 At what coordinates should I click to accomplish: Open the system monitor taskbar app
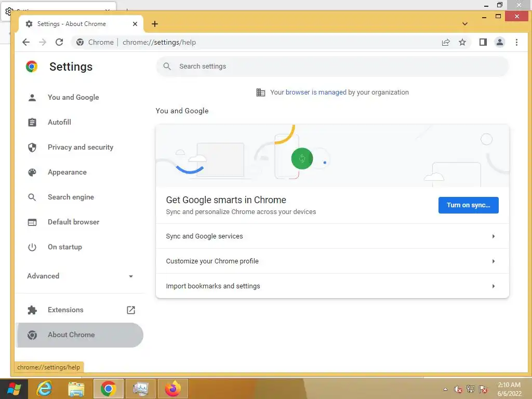coord(140,389)
